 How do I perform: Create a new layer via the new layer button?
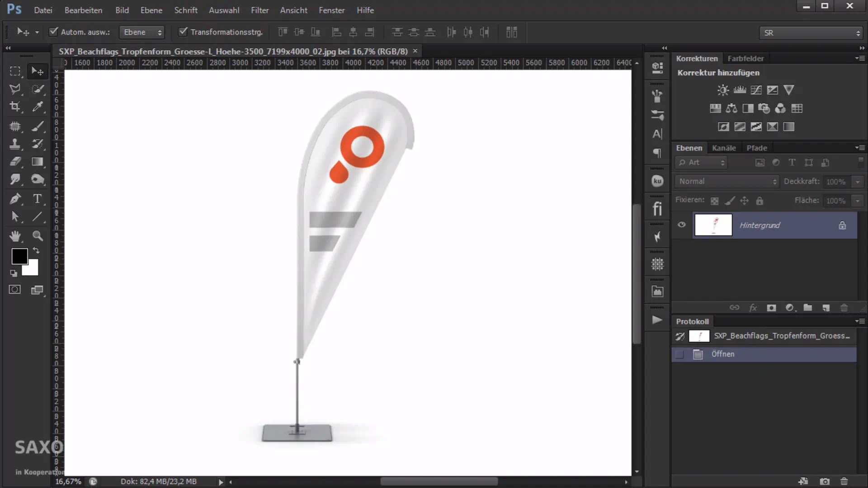pyautogui.click(x=826, y=308)
